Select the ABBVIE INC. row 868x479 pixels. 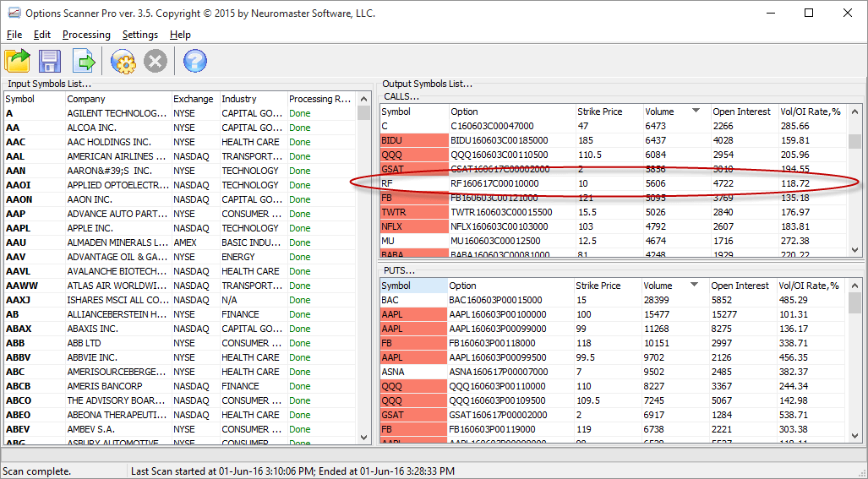click(x=180, y=357)
